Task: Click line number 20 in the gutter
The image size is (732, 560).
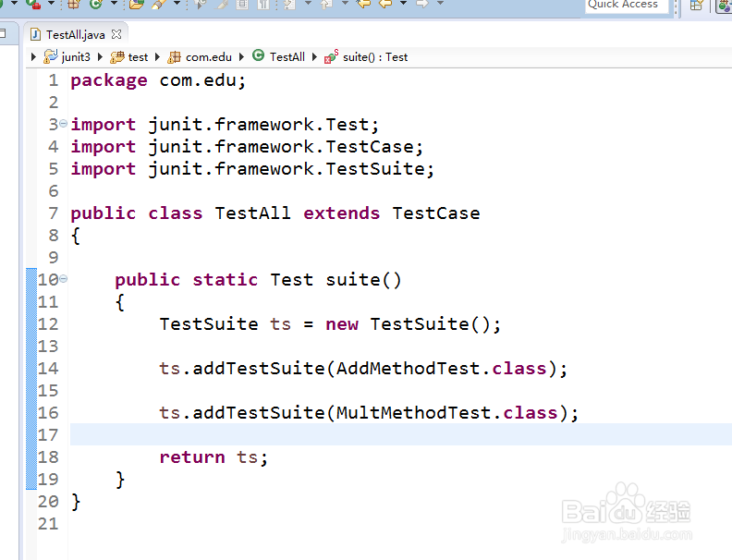Action: coord(48,502)
